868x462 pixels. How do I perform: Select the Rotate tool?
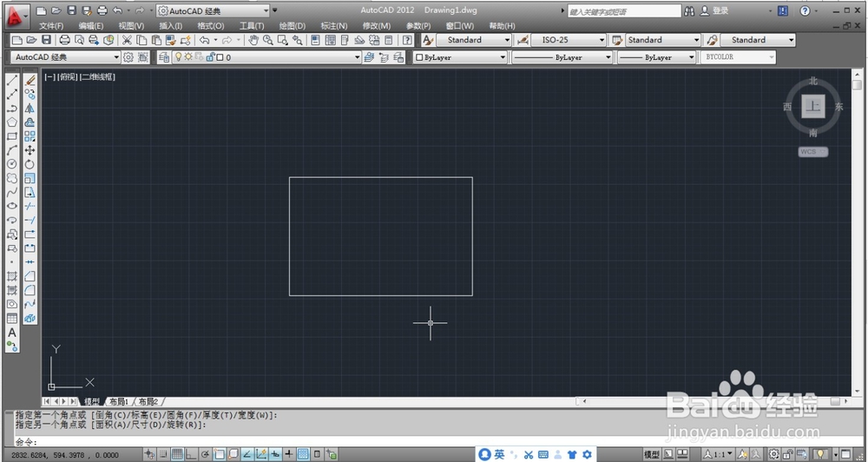point(30,164)
